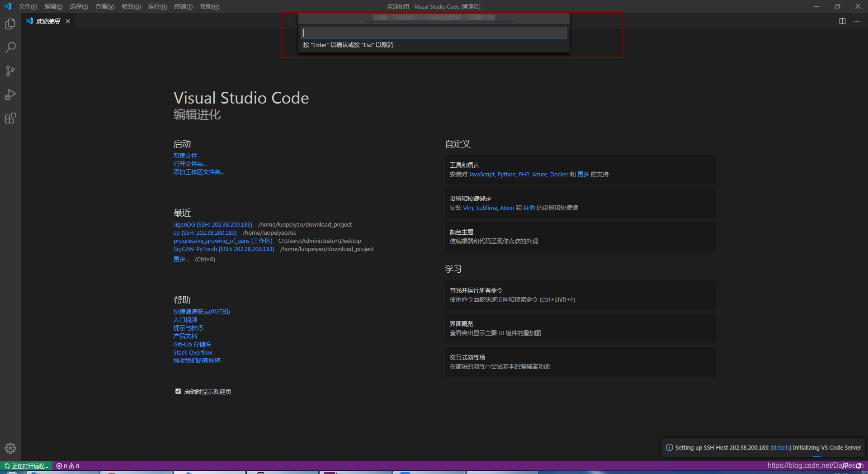
Task: Open the editor More Actions menu
Action: [x=857, y=21]
